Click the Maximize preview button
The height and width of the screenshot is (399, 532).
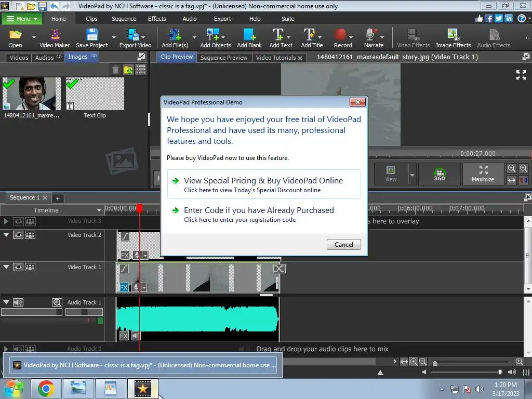tap(483, 174)
